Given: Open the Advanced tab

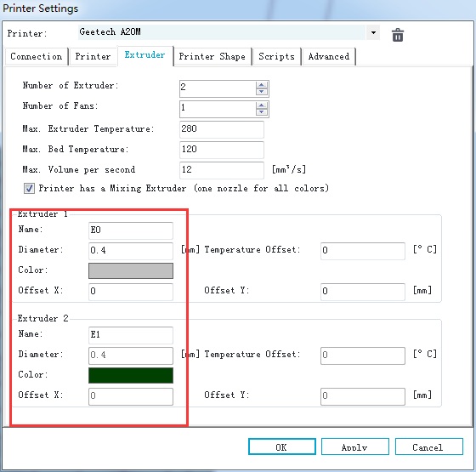Looking at the screenshot, I should 329,56.
